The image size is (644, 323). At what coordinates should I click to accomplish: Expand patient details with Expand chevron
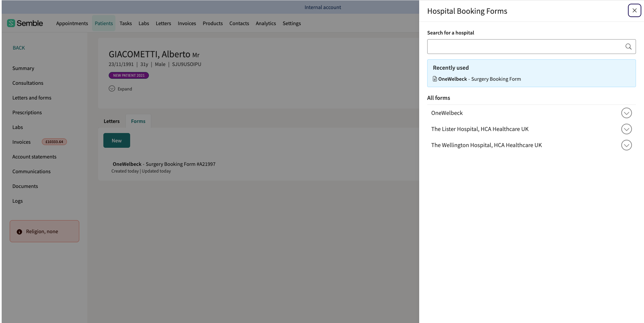point(112,88)
